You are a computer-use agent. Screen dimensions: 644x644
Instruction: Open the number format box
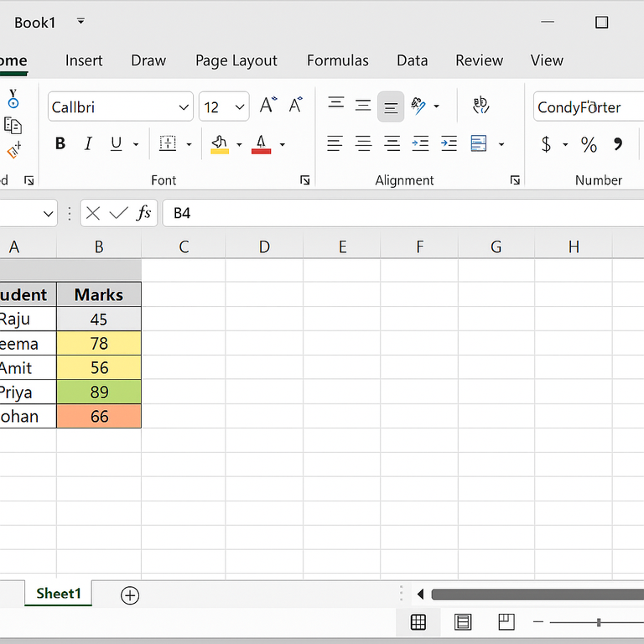(x=589, y=106)
